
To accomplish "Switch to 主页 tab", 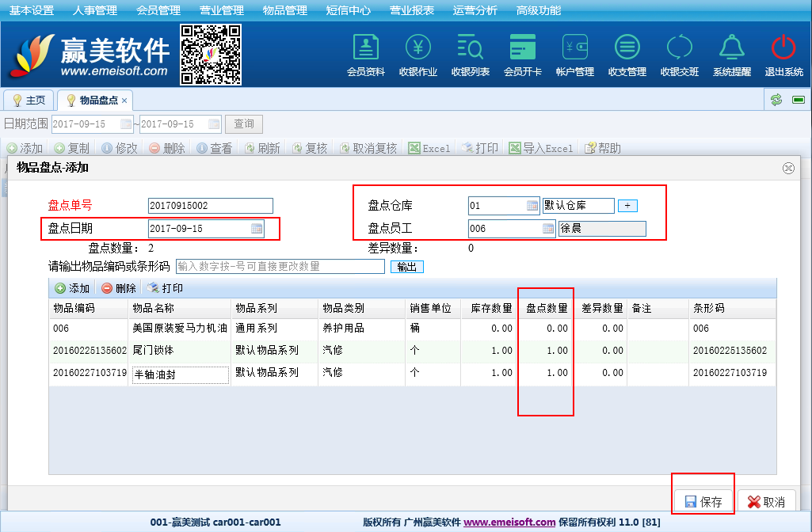I will [29, 101].
